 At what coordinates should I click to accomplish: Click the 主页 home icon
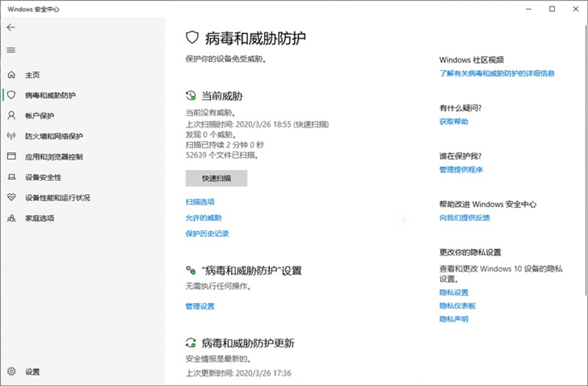[11, 75]
